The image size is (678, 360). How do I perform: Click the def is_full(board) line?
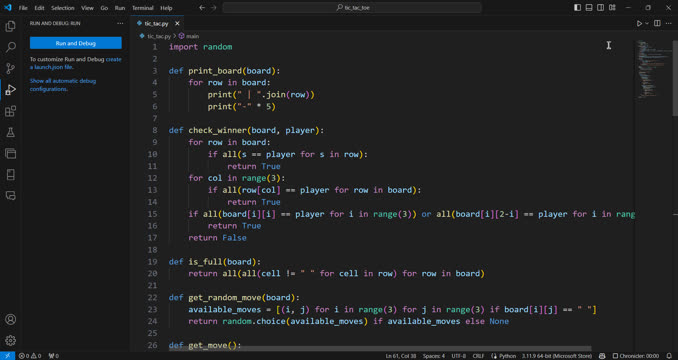(x=214, y=261)
